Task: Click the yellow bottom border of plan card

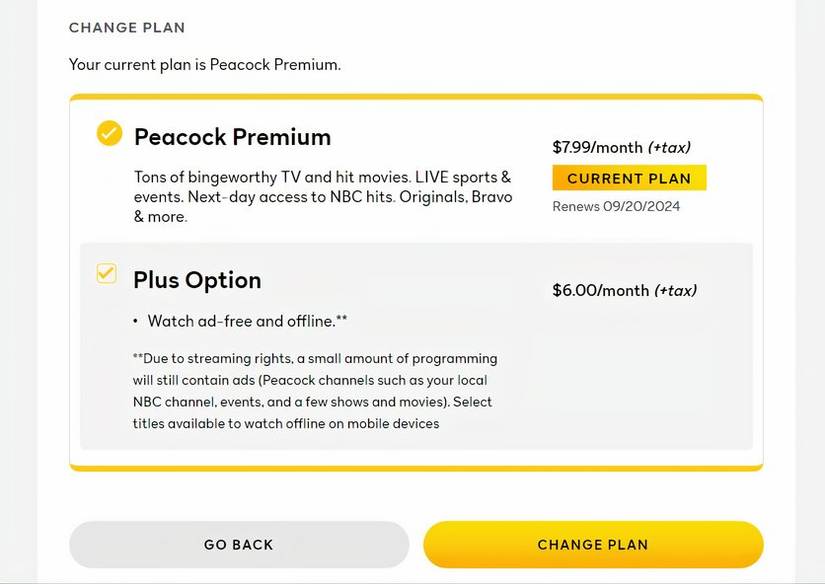Action: [416, 467]
